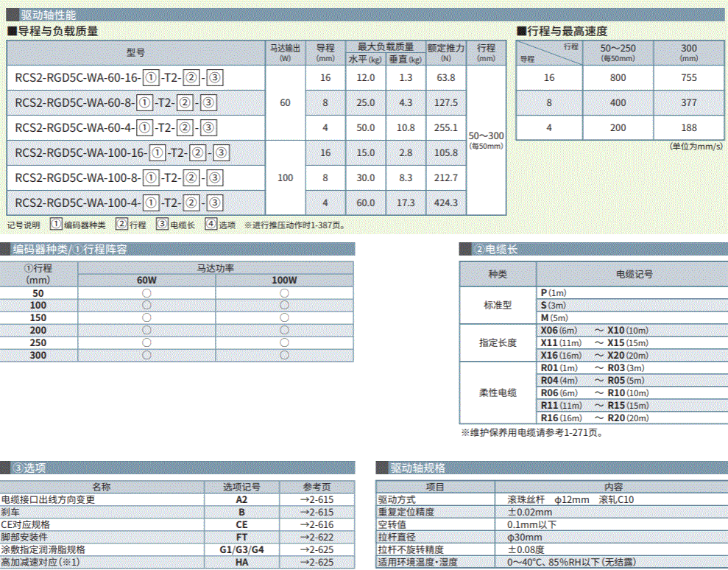Click option code A2
Viewport: 728px width, 570px height.
click(x=241, y=500)
